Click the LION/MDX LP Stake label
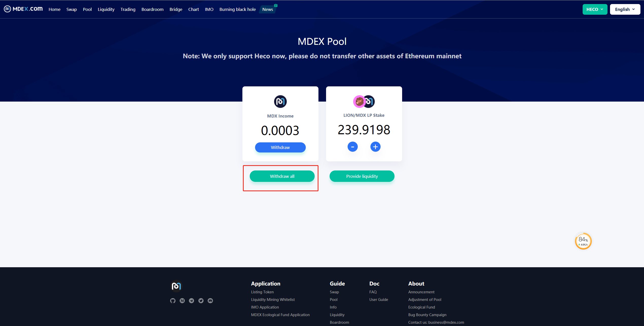 click(364, 115)
